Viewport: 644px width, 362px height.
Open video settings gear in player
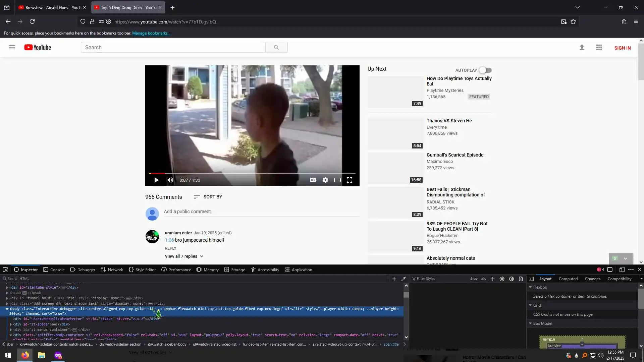tap(325, 180)
